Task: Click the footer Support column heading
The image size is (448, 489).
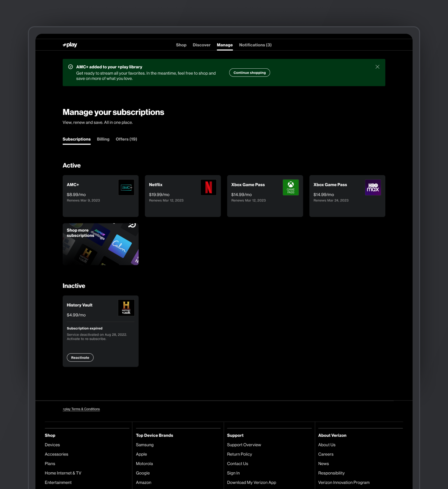Action: (x=235, y=435)
